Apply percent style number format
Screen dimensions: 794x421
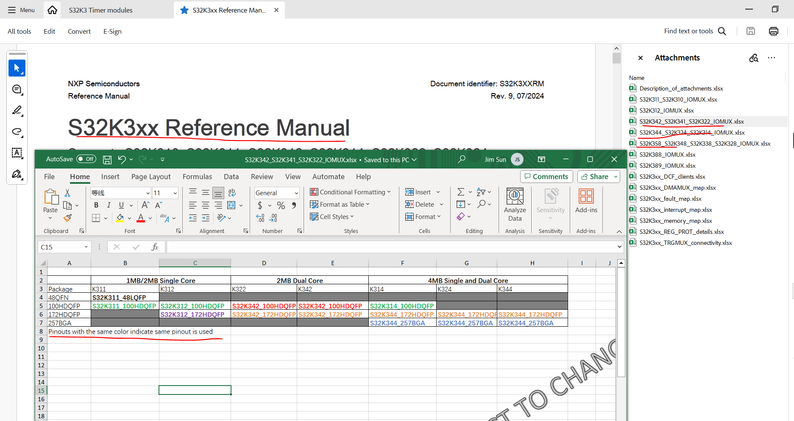pos(281,205)
